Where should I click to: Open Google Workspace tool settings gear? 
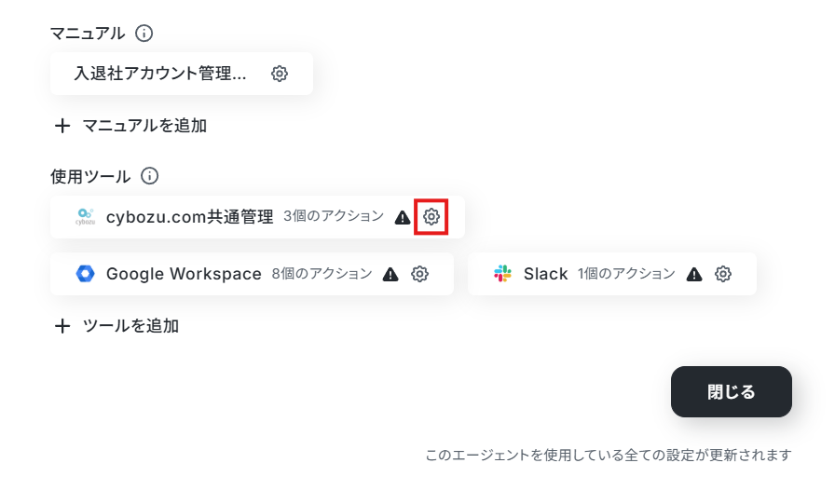pos(419,274)
